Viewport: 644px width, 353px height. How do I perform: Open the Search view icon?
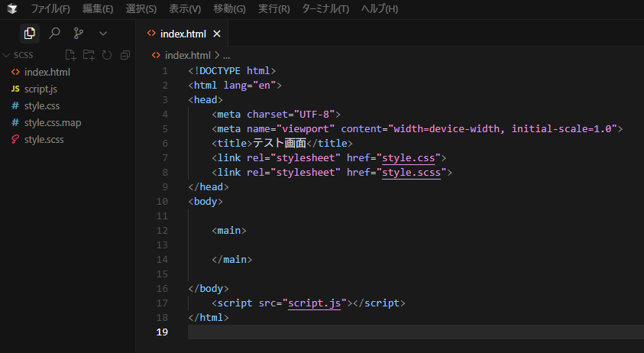54,34
